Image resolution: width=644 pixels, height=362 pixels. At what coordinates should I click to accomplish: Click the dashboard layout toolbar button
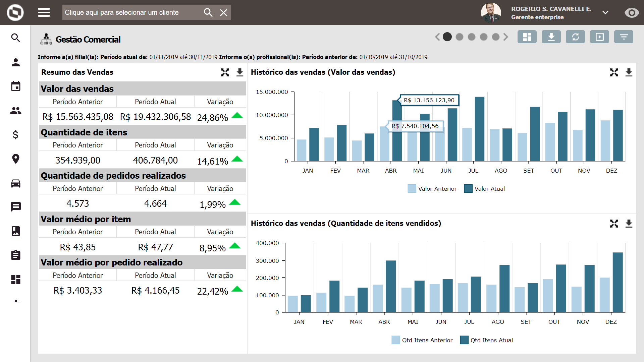point(527,37)
